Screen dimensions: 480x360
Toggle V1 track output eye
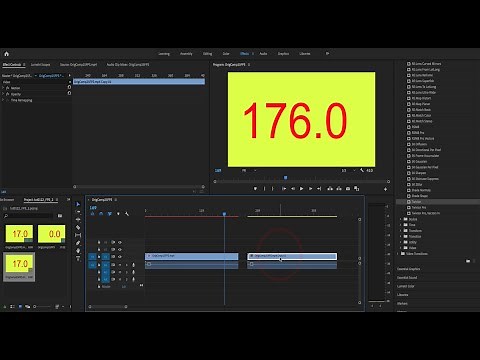tap(120, 256)
